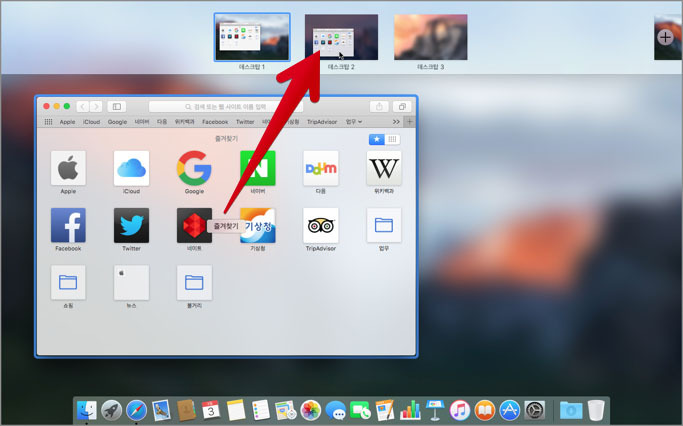Switch to 데스크탑 1 space thumbnail
Image resolution: width=683 pixels, height=426 pixels.
pos(252,37)
